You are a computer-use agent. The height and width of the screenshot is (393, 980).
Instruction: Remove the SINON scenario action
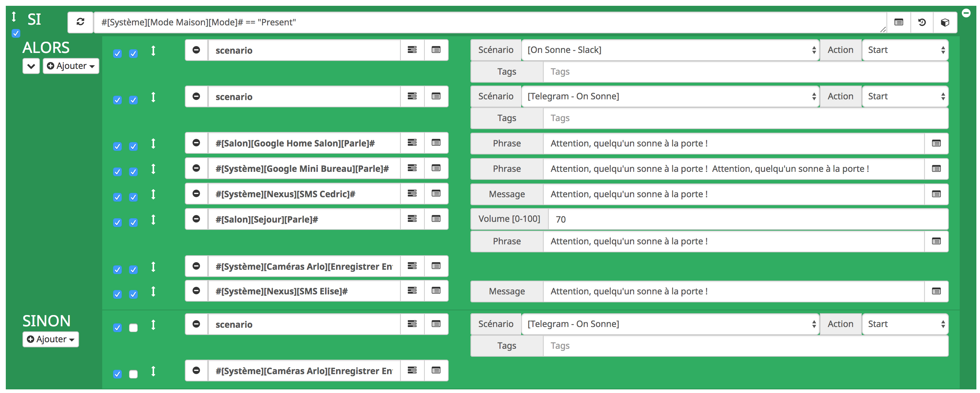coord(196,324)
